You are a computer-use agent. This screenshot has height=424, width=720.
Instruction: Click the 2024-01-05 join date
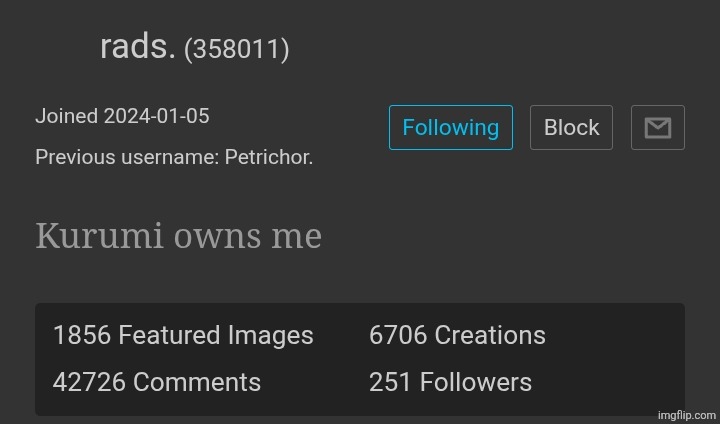pyautogui.click(x=156, y=116)
